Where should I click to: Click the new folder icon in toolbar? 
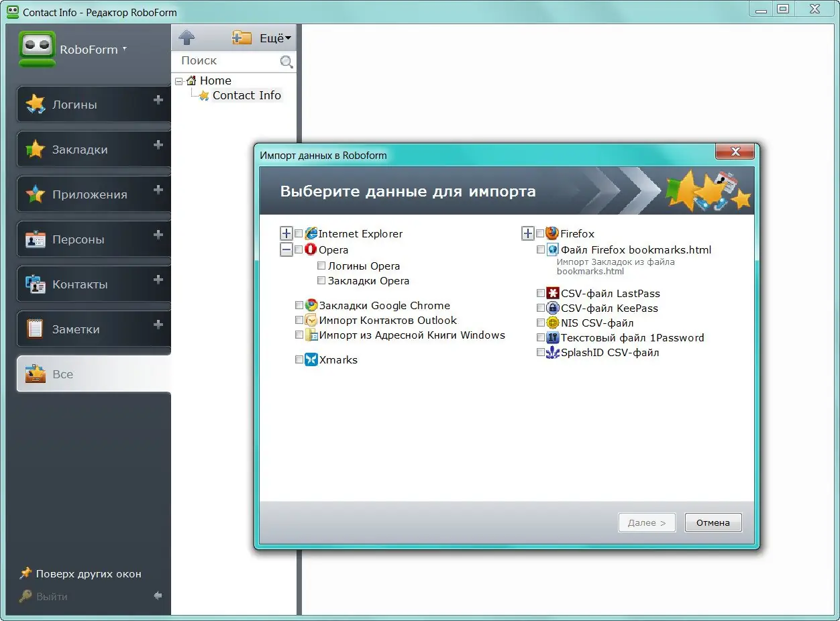[x=242, y=38]
